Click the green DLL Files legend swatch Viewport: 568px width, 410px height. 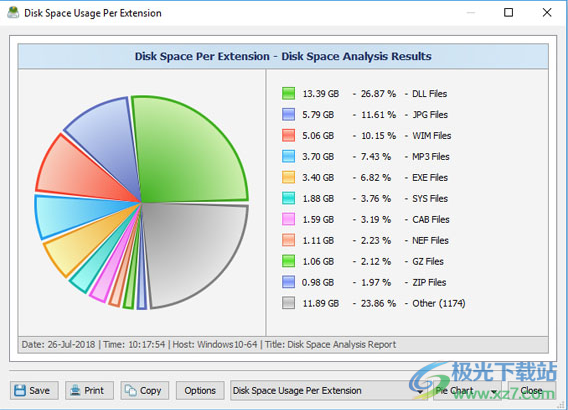(288, 93)
